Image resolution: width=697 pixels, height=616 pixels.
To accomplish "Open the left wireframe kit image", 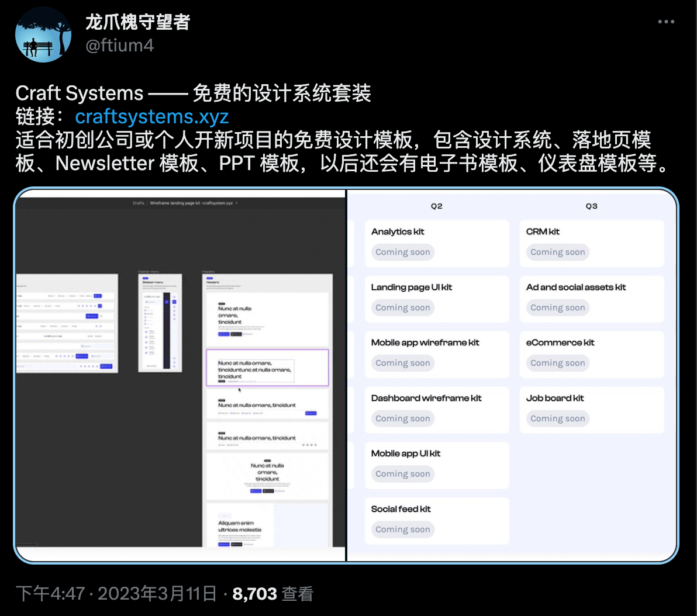I will click(181, 375).
